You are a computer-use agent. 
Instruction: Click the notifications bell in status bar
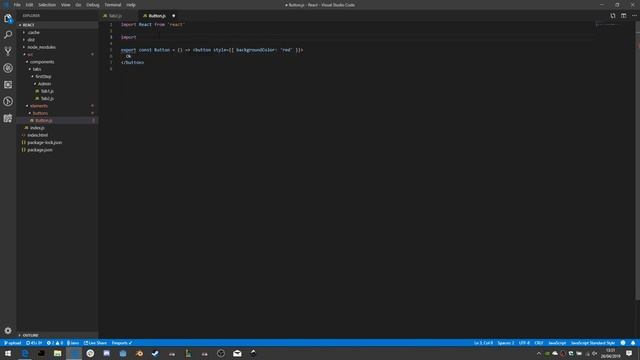pyautogui.click(x=633, y=343)
